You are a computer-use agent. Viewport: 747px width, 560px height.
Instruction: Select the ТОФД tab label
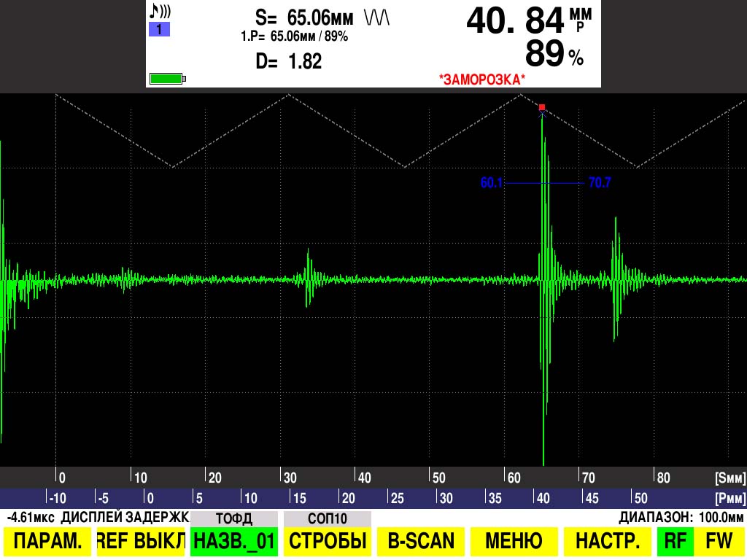click(234, 518)
